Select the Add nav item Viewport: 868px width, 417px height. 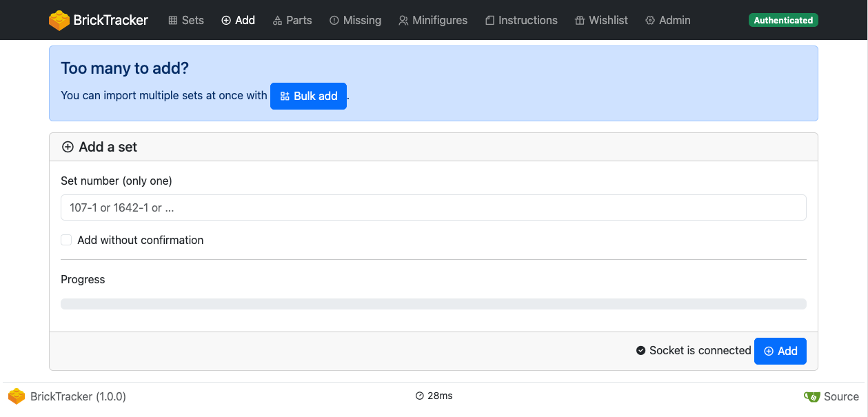click(238, 20)
